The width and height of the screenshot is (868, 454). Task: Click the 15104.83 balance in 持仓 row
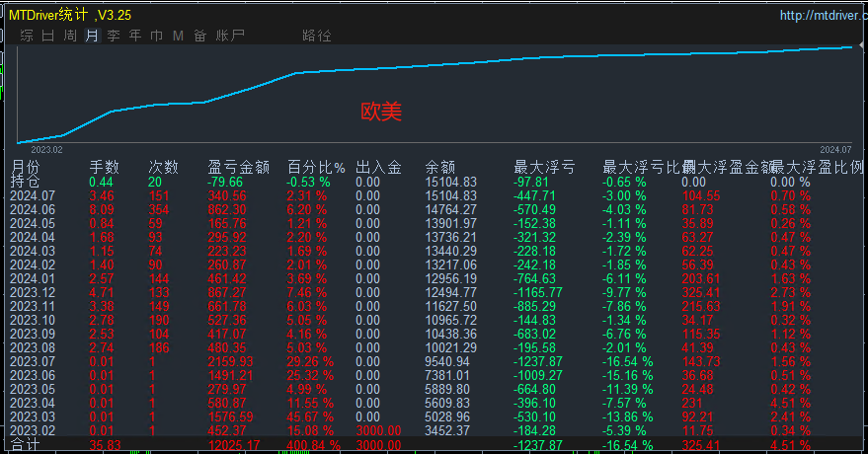[450, 182]
